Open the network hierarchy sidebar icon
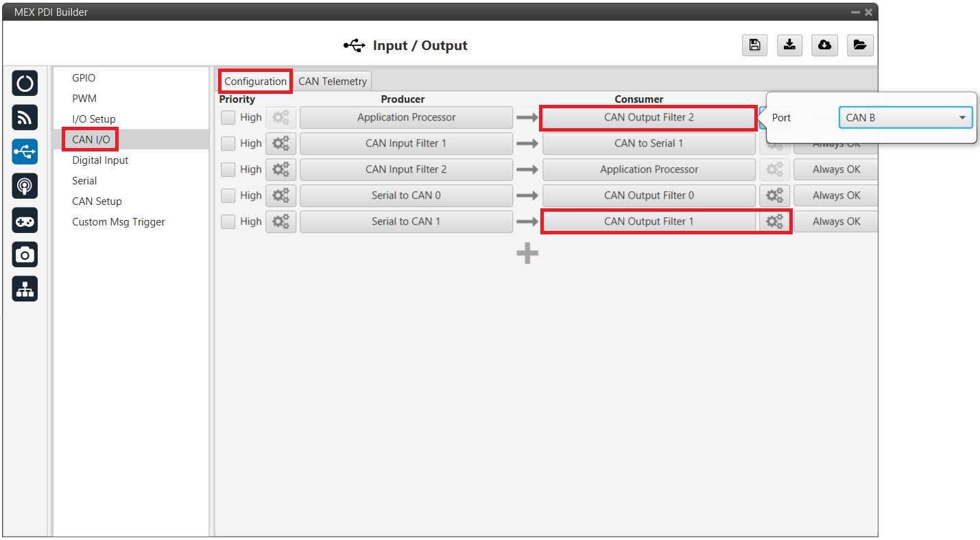Screen dimensions: 980x540 coord(25,289)
